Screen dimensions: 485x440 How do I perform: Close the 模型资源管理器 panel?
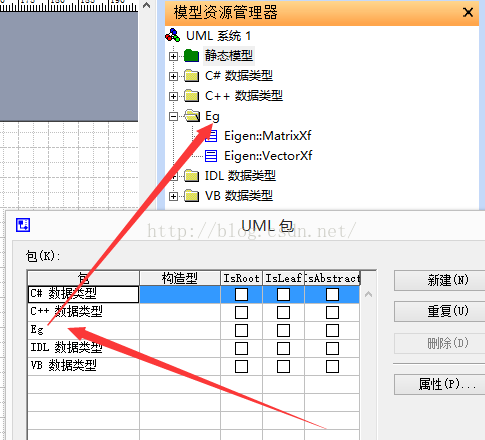pos(468,13)
